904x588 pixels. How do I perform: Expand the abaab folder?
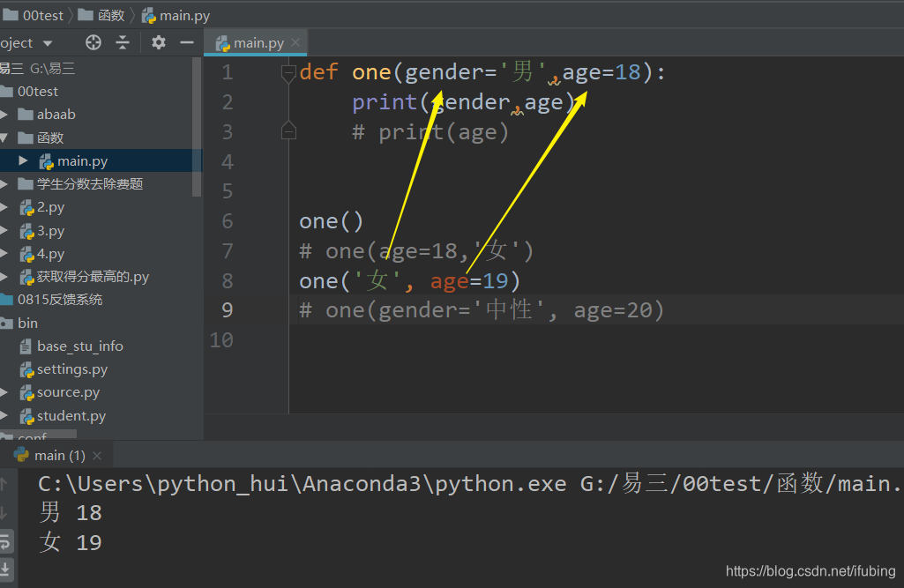click(x=4, y=115)
